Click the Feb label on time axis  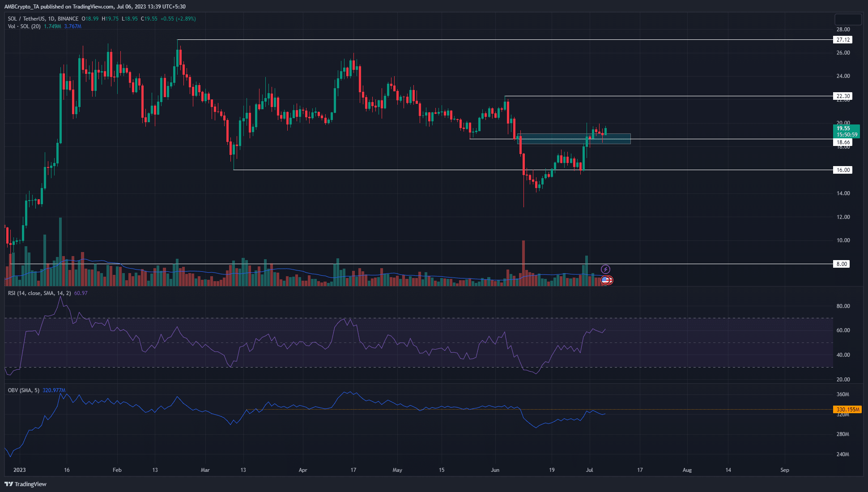pyautogui.click(x=117, y=470)
